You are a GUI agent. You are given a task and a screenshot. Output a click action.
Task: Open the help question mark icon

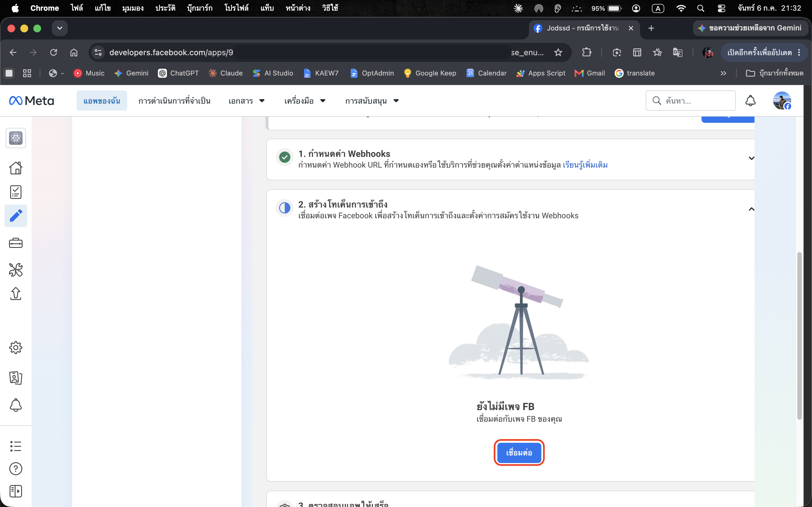(x=16, y=468)
